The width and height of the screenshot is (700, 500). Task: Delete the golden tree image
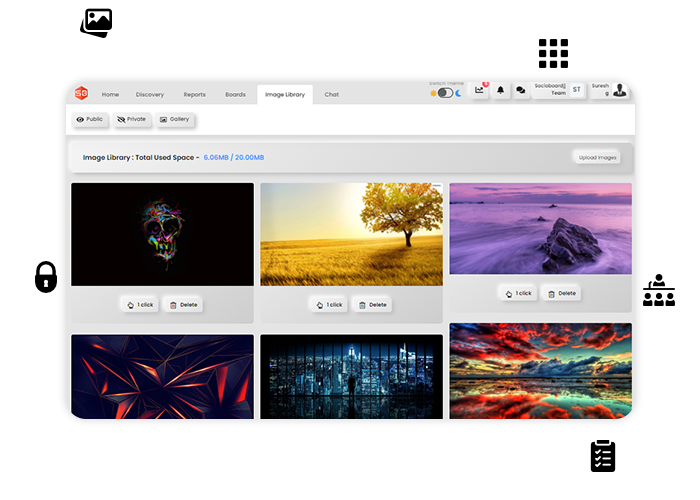[x=372, y=305]
